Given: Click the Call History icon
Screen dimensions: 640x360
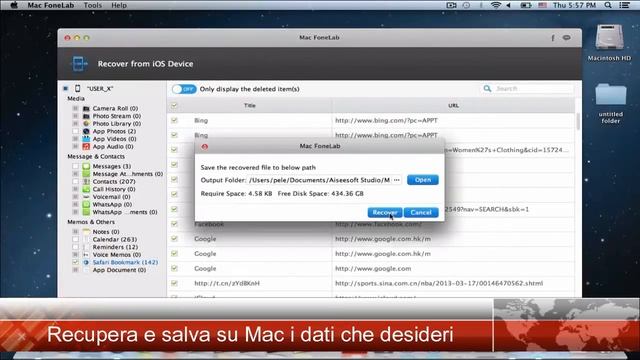Looking at the screenshot, I should 86,189.
